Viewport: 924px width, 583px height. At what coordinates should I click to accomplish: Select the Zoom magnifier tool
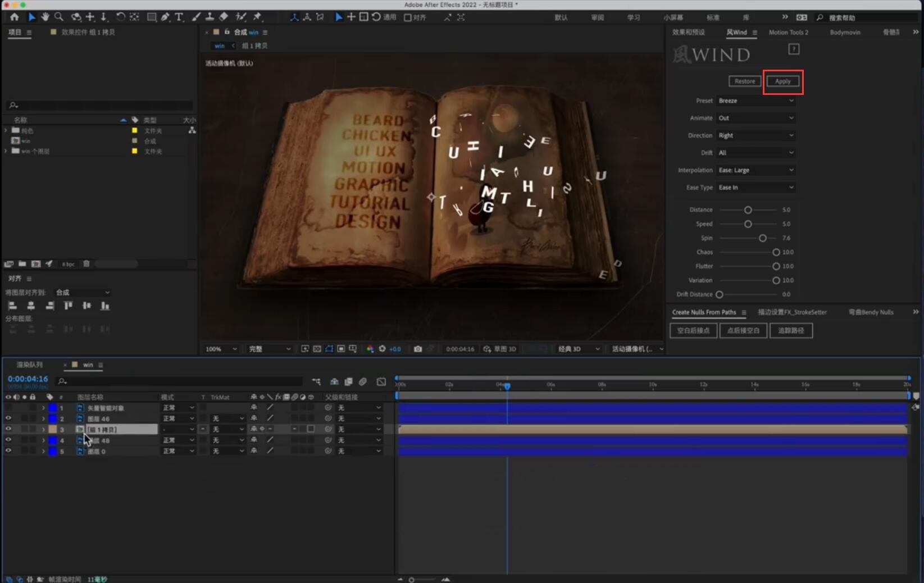tap(59, 17)
